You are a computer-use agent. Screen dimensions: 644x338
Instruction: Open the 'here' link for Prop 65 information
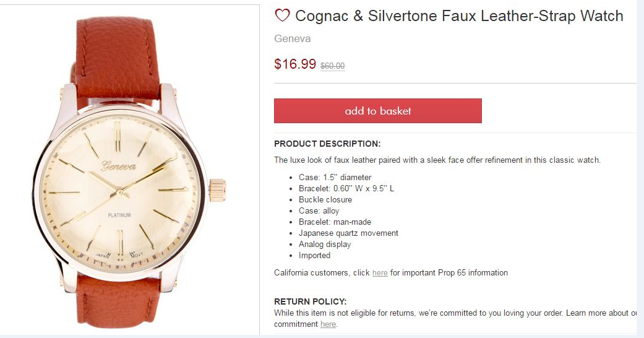[x=380, y=273]
